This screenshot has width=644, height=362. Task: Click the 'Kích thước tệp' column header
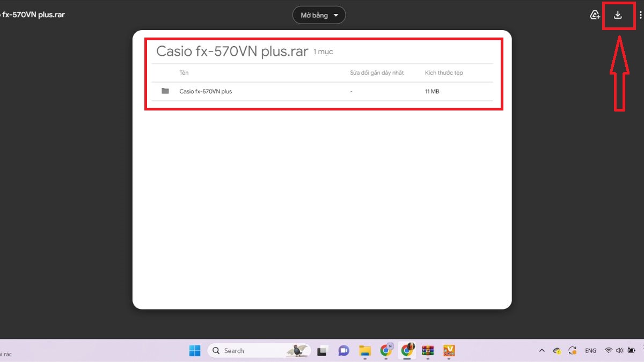point(444,72)
